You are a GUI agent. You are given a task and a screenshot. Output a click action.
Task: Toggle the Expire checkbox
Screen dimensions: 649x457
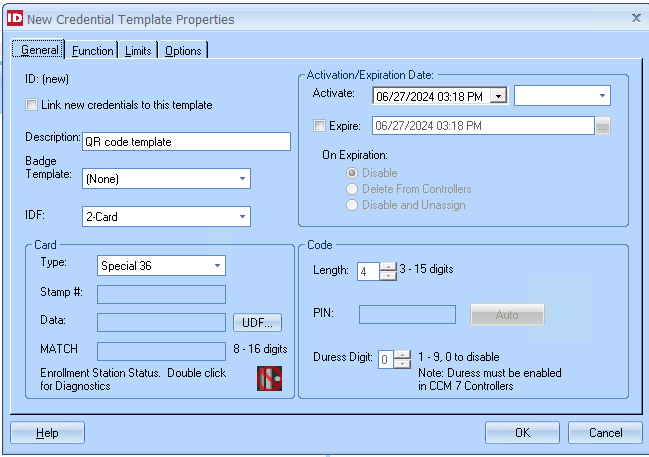319,125
